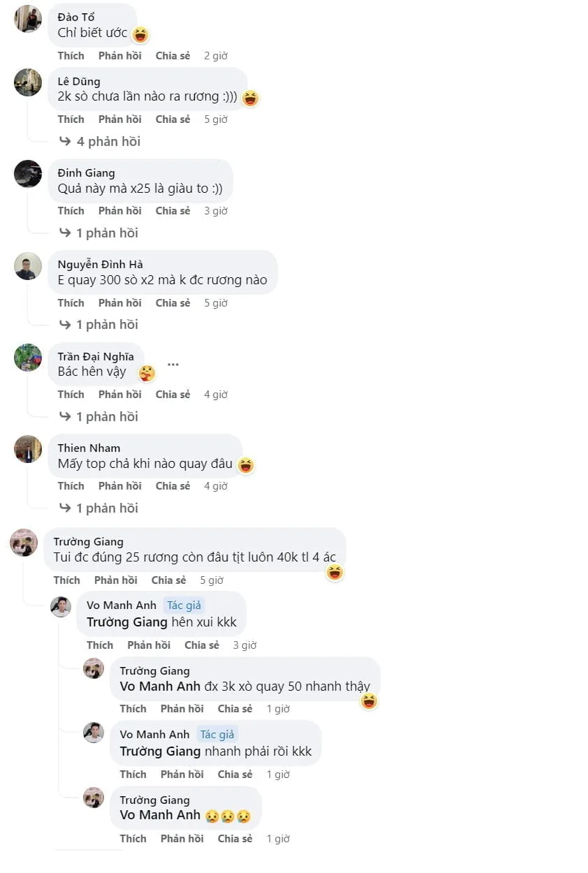The height and width of the screenshot is (873, 588).
Task: Like Đinh Giang's comment with Thích
Action: [x=71, y=211]
